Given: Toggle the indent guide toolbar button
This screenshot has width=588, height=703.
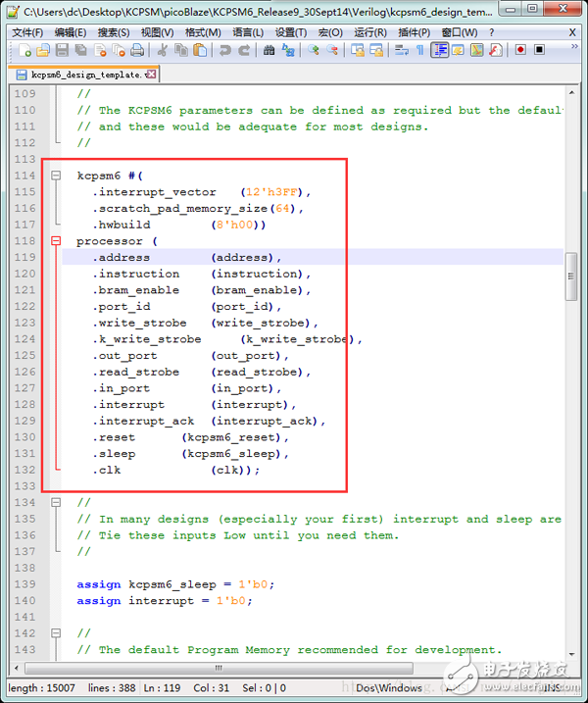Looking at the screenshot, I should (440, 50).
